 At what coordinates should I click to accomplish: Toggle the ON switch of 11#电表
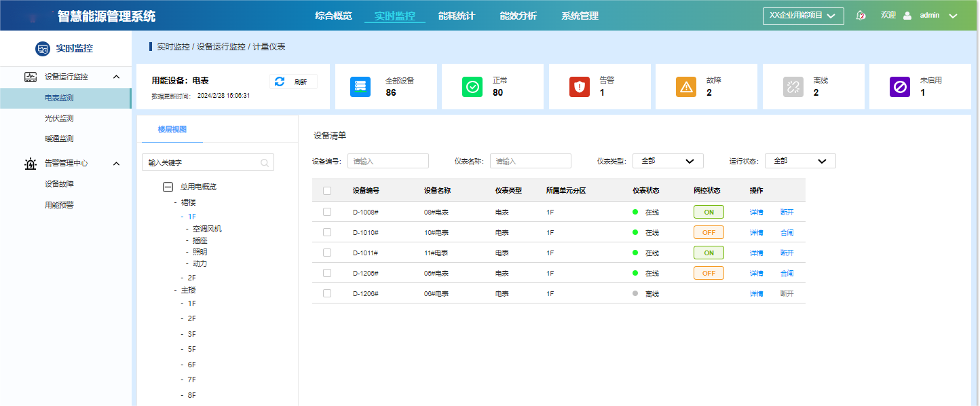709,253
